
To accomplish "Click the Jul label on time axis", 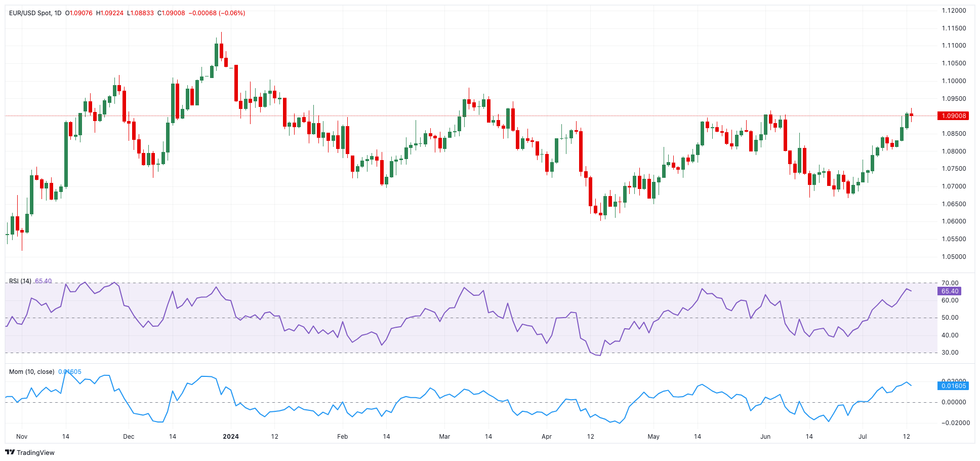I will [x=863, y=437].
